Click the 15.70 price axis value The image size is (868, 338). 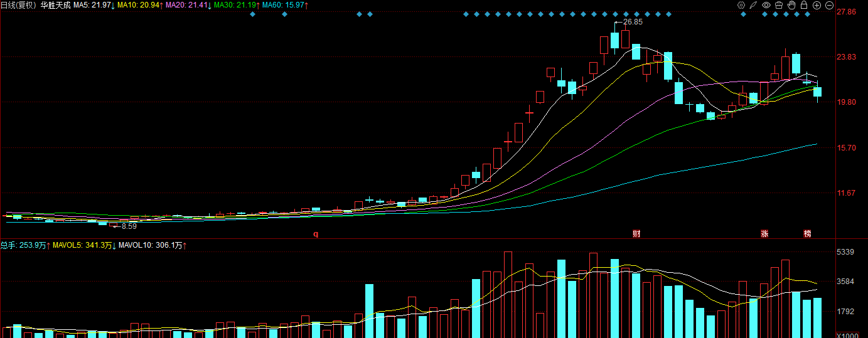tap(846, 148)
